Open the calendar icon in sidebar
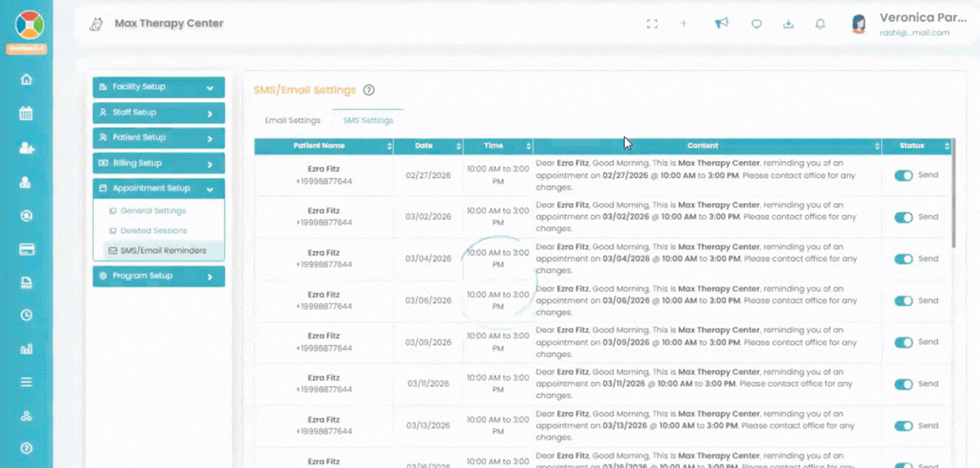Image resolution: width=980 pixels, height=468 pixels. [26, 113]
